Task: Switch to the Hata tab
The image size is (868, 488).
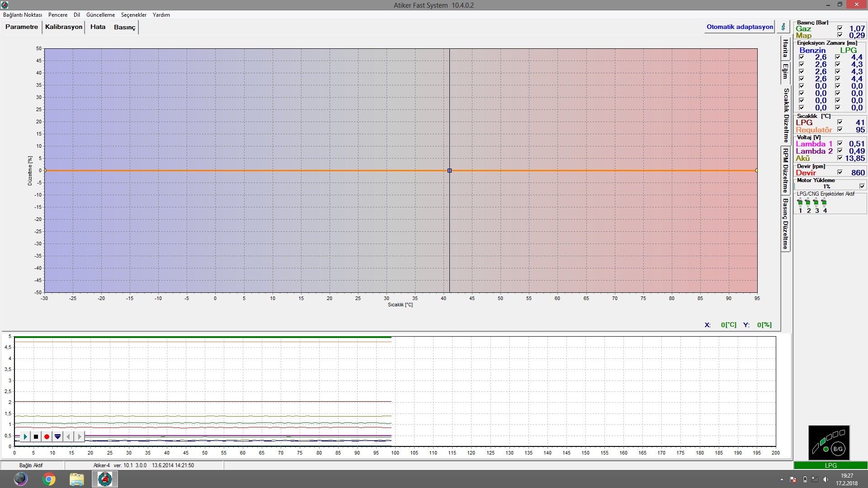Action: [98, 27]
